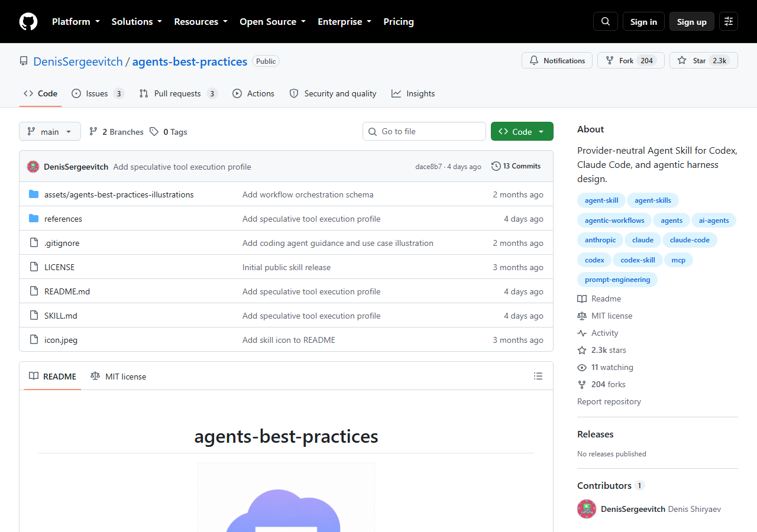Image resolution: width=757 pixels, height=532 pixels.
Task: Fork the repository
Action: pyautogui.click(x=630, y=60)
